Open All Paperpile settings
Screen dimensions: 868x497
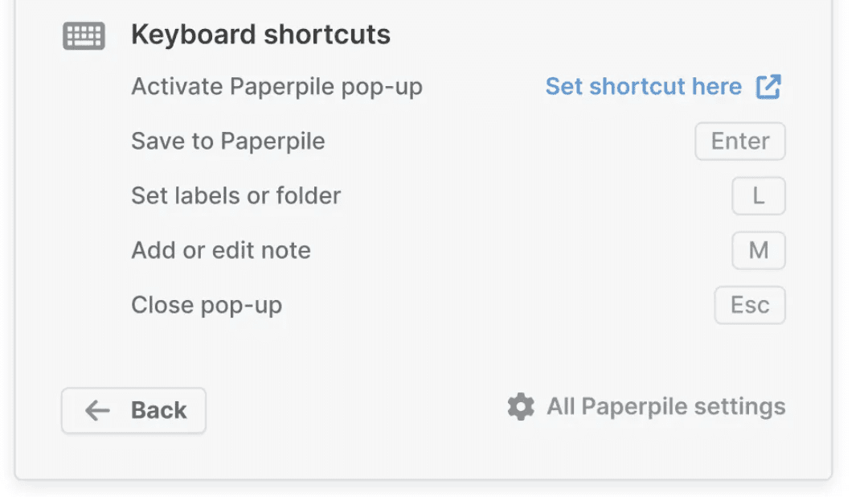665,407
